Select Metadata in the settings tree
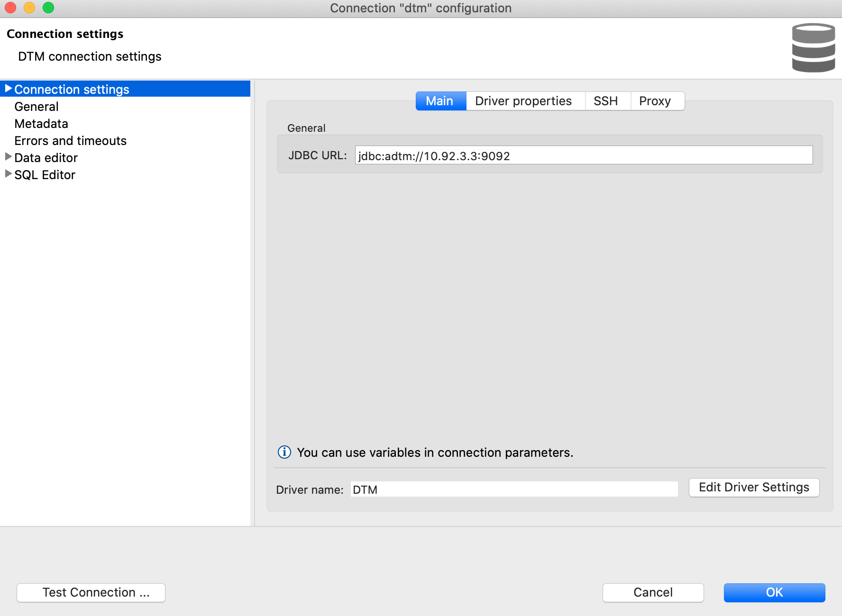Viewport: 842px width, 616px height. tap(41, 124)
